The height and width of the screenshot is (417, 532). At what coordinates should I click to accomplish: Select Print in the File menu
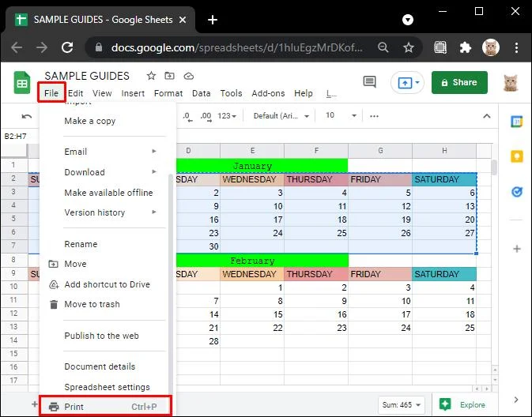[x=105, y=407]
